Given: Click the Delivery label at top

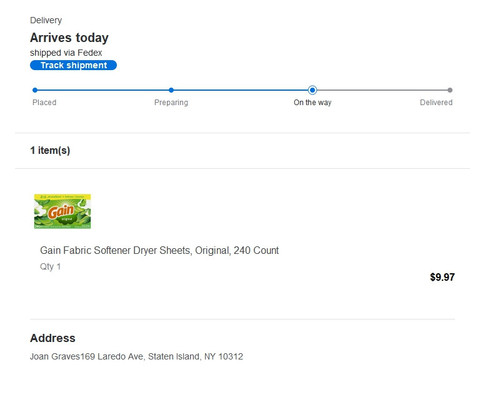Looking at the screenshot, I should pos(46,20).
